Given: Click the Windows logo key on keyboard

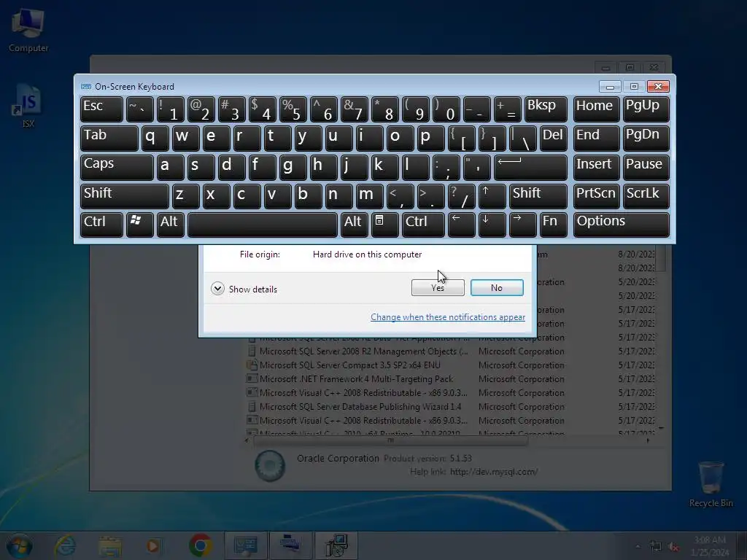Looking at the screenshot, I should coord(139,225).
